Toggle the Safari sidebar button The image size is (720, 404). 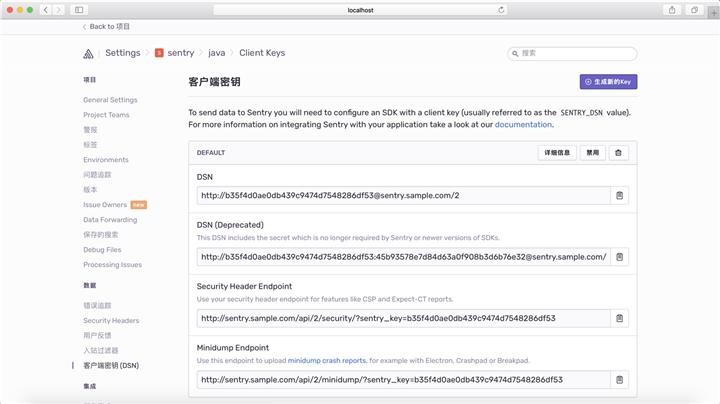coord(79,10)
